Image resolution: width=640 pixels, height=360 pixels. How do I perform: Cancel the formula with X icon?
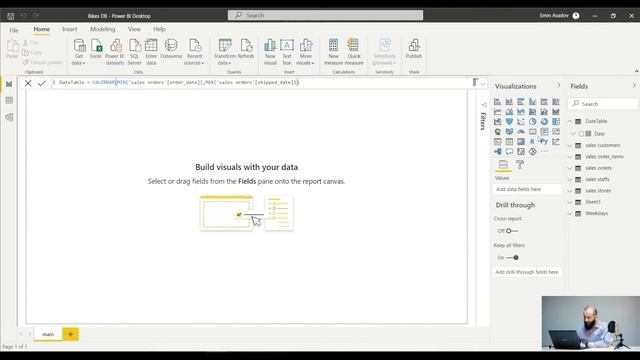28,83
